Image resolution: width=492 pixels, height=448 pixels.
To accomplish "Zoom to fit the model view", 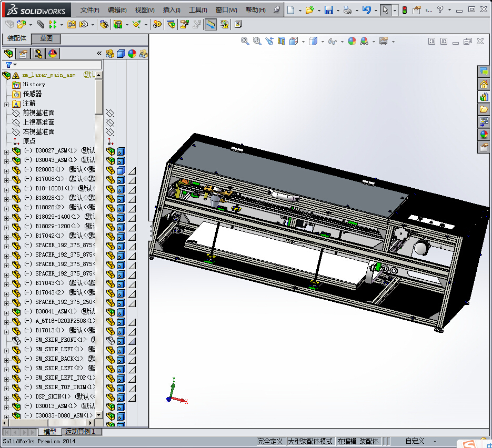I will (x=245, y=41).
